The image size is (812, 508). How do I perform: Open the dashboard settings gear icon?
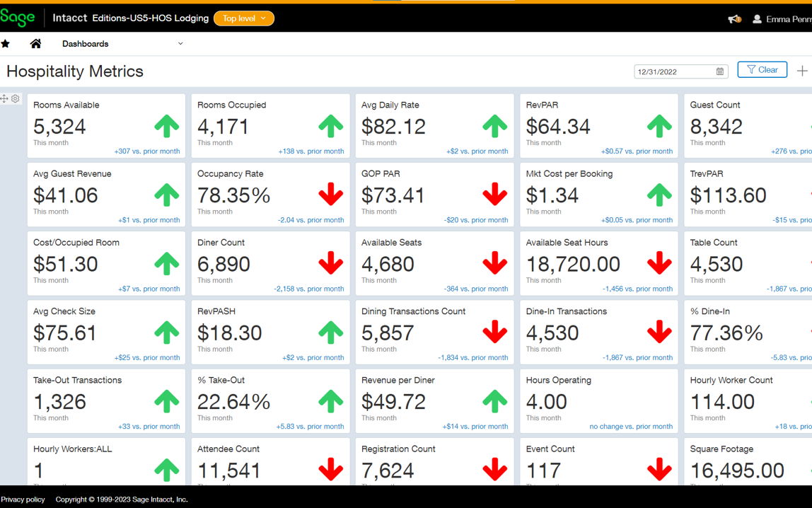pos(16,98)
